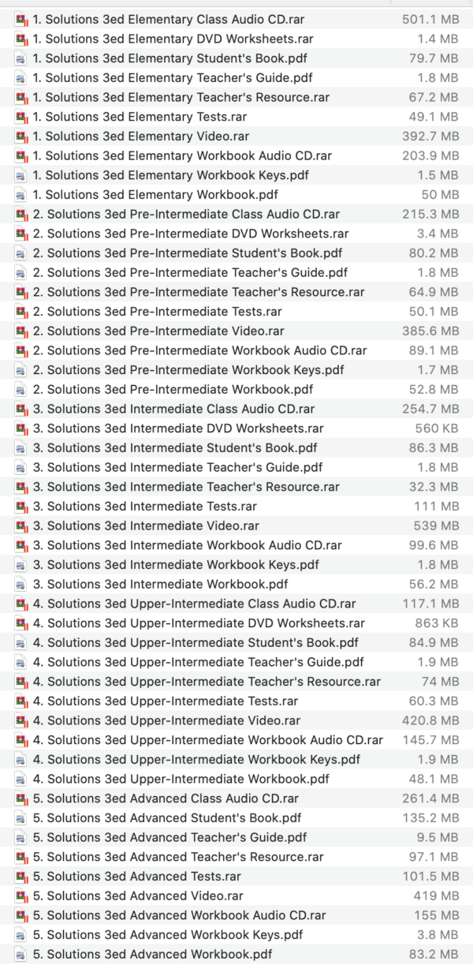This screenshot has width=473, height=980.
Task: Select 5. Solutions 3ed Advanced Video.rar
Action: click(x=138, y=896)
